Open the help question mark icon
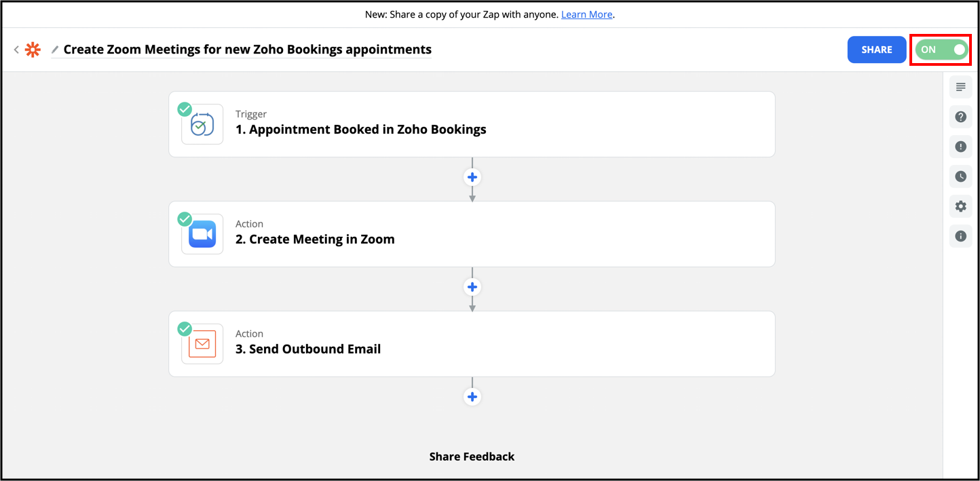 [x=960, y=117]
